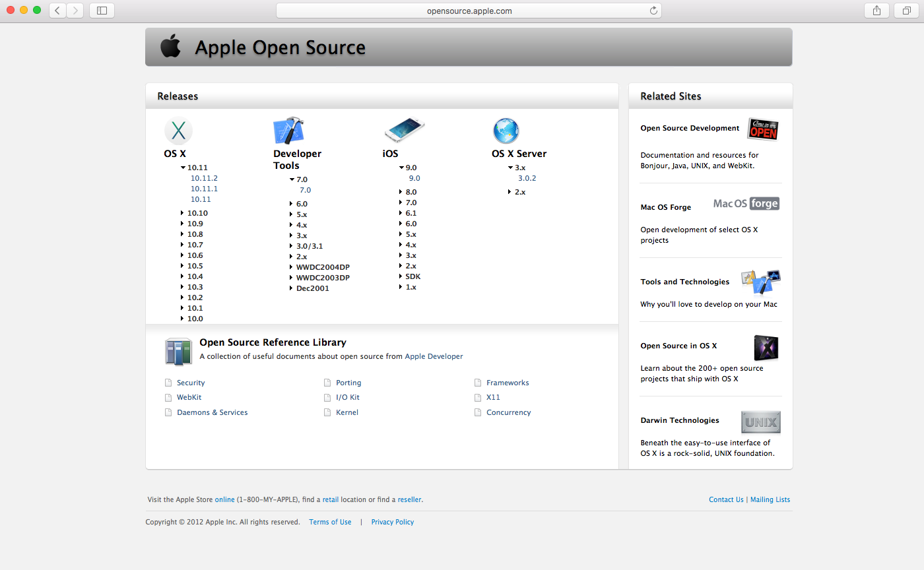Expand the iOS 8.0 section
This screenshot has height=570, width=924.
pyautogui.click(x=401, y=192)
